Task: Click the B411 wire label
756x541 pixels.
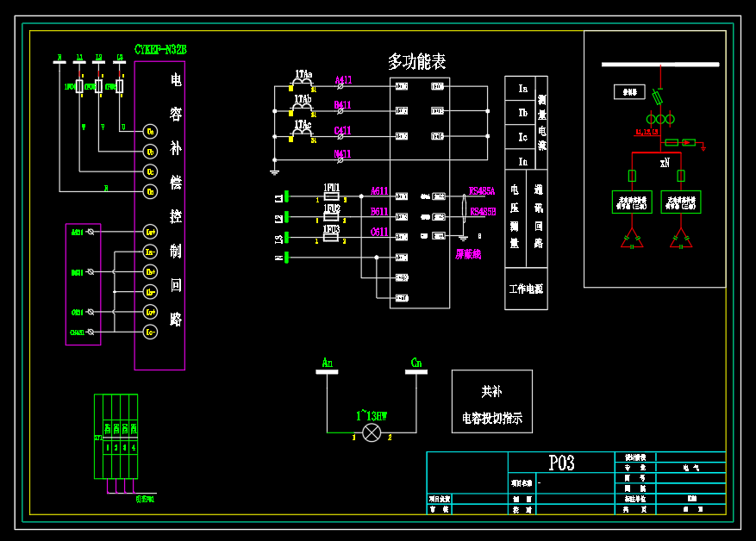Action: [x=342, y=105]
